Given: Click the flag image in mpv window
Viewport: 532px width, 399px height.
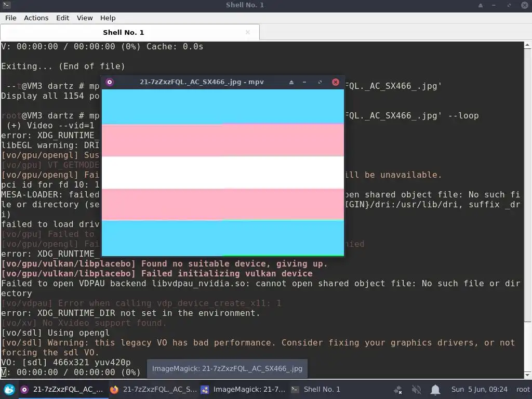Looking at the screenshot, I should 223,172.
